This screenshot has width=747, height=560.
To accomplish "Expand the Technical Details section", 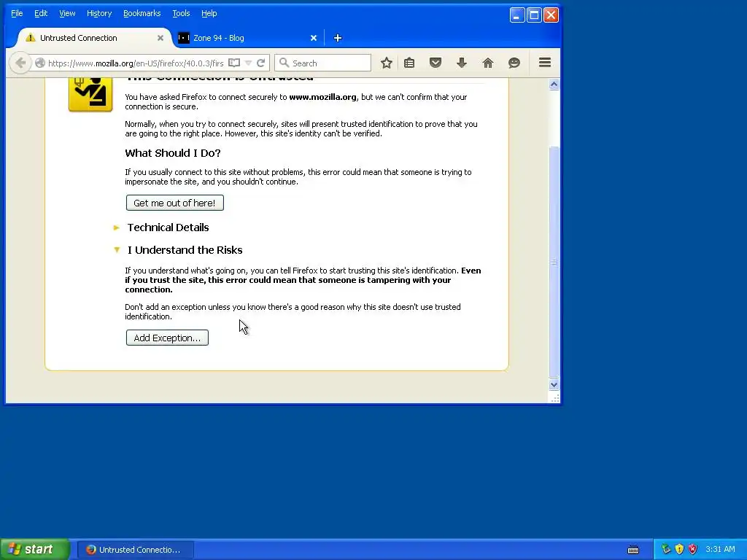I will tap(162, 227).
